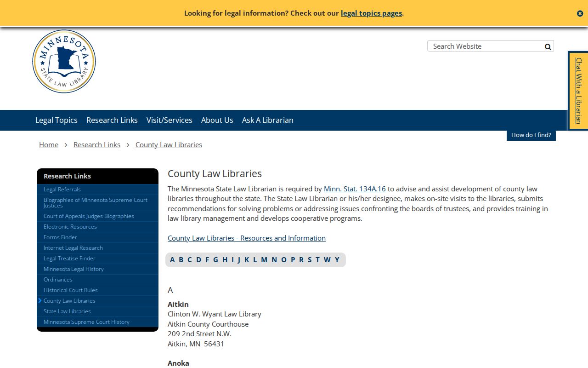This screenshot has width=588, height=368.
Task: Jump to letter R in alphabet index
Action: 301,259
